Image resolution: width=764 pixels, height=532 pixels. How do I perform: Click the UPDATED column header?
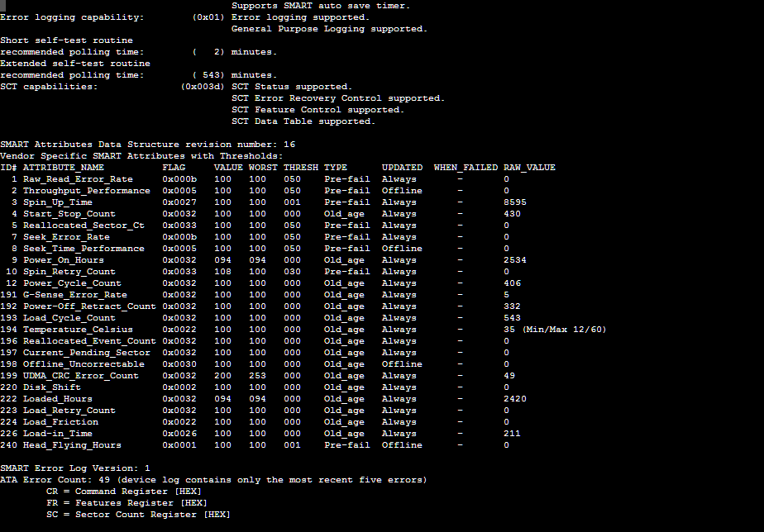[402, 168]
